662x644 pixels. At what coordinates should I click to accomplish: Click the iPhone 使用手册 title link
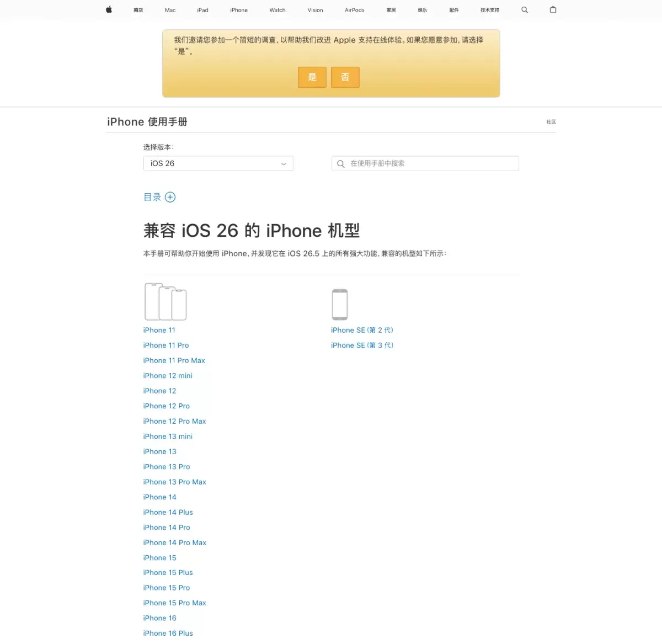[x=147, y=122]
